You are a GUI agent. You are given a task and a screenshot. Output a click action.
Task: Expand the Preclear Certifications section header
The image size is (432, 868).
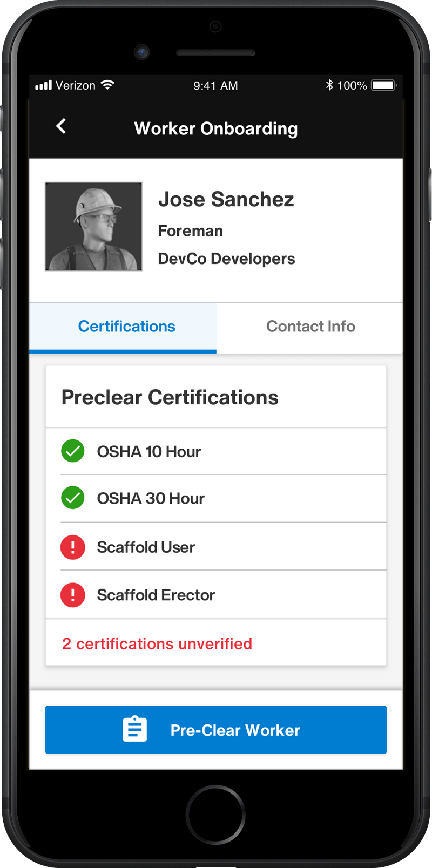coord(171,397)
